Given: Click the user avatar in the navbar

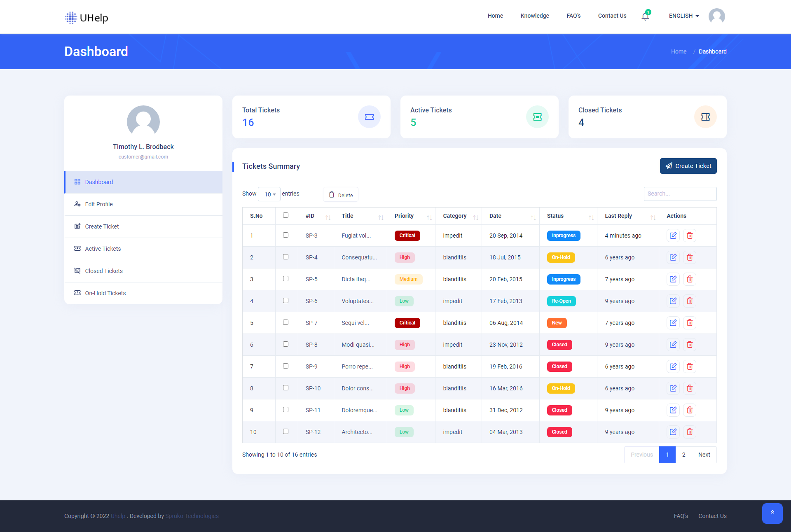Looking at the screenshot, I should point(716,16).
